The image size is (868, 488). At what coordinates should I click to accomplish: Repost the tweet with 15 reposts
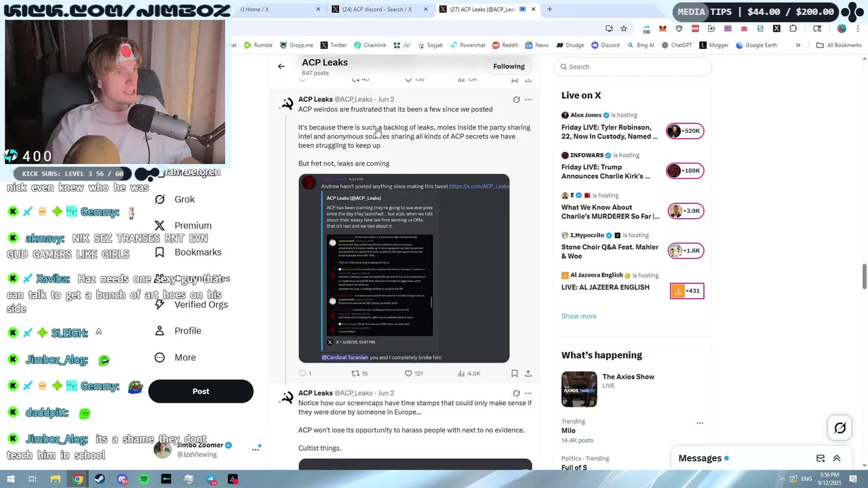pyautogui.click(x=359, y=373)
